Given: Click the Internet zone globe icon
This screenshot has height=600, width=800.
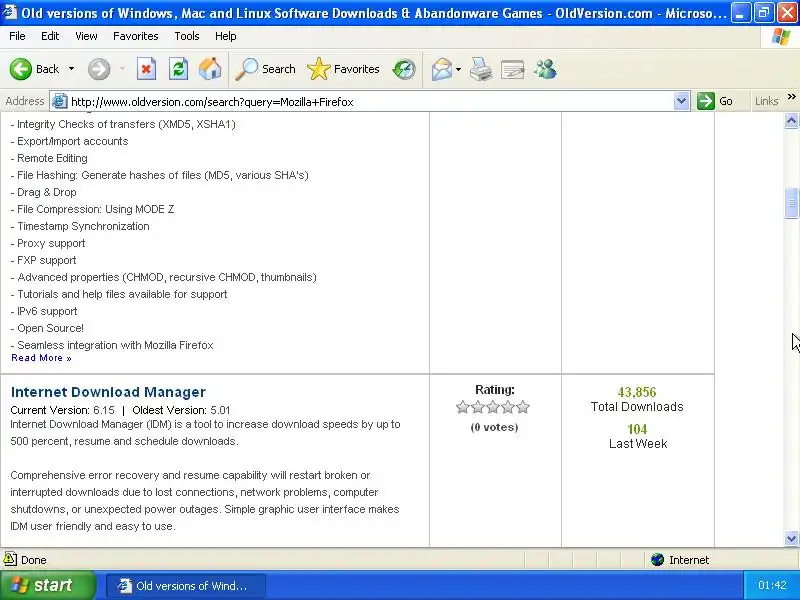Looking at the screenshot, I should (x=657, y=560).
